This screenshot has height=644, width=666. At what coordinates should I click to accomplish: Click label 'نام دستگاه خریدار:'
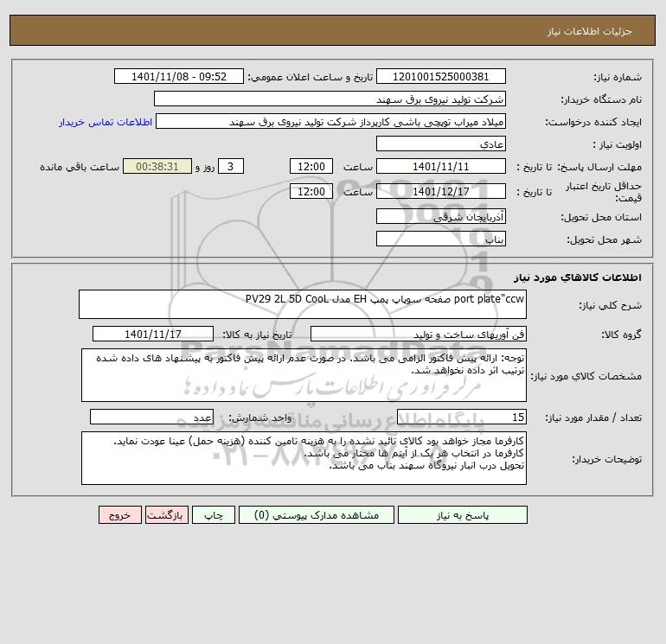pyautogui.click(x=601, y=99)
